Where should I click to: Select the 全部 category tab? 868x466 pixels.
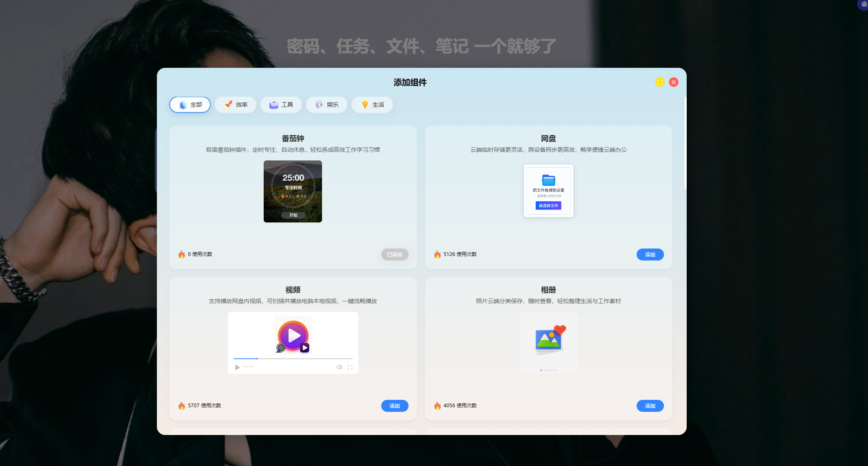[190, 105]
